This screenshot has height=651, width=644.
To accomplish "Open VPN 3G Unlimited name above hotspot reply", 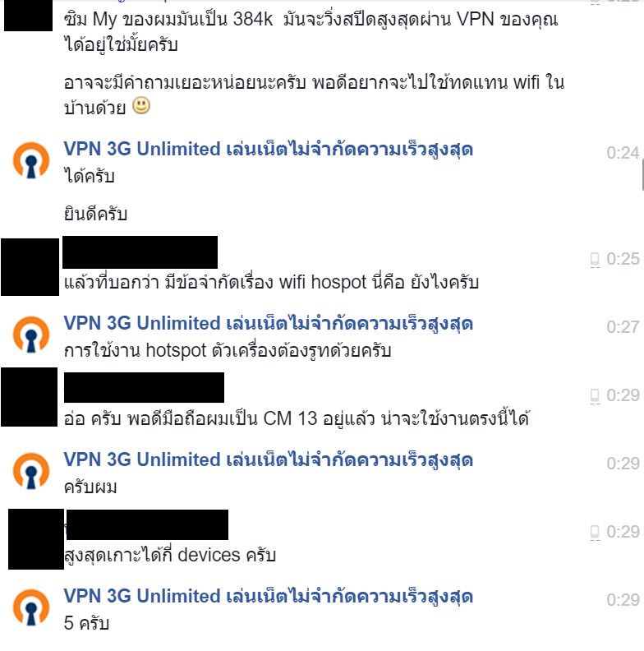I will pos(268,323).
